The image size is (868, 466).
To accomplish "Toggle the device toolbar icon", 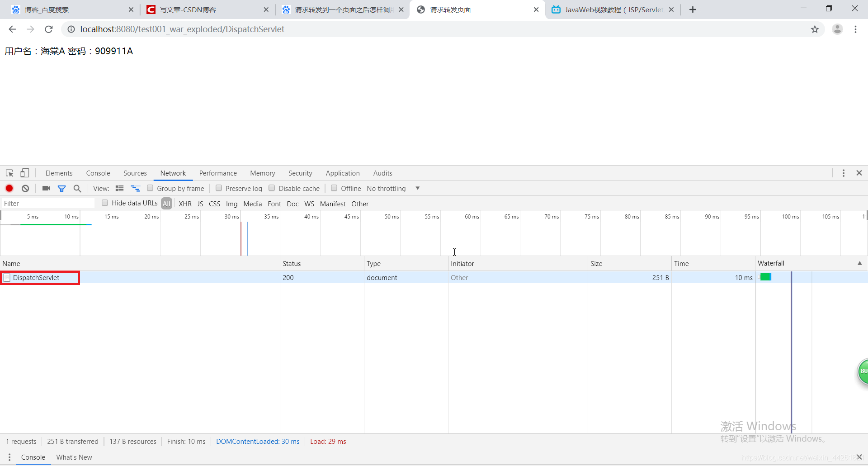I will click(25, 173).
